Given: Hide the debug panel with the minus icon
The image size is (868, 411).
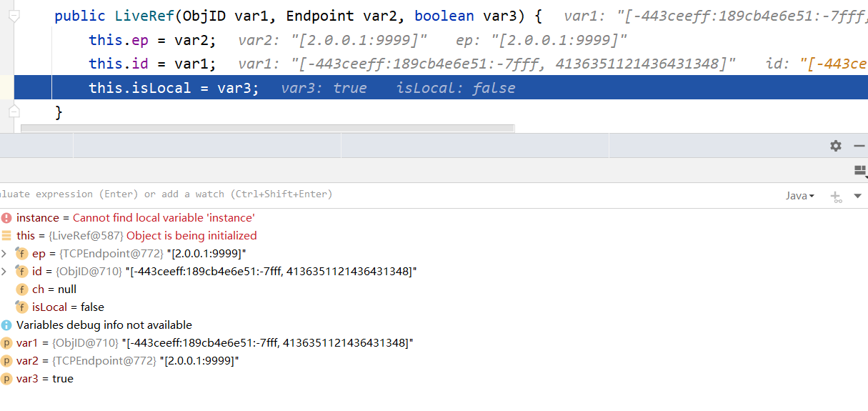Looking at the screenshot, I should tap(859, 146).
